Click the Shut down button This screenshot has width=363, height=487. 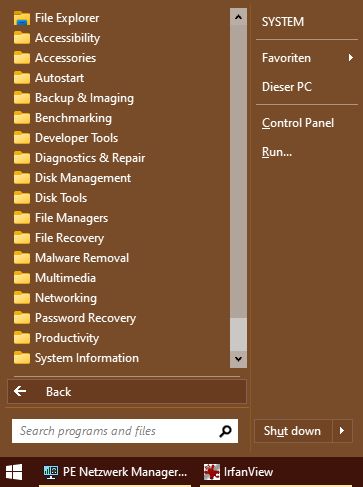point(293,431)
